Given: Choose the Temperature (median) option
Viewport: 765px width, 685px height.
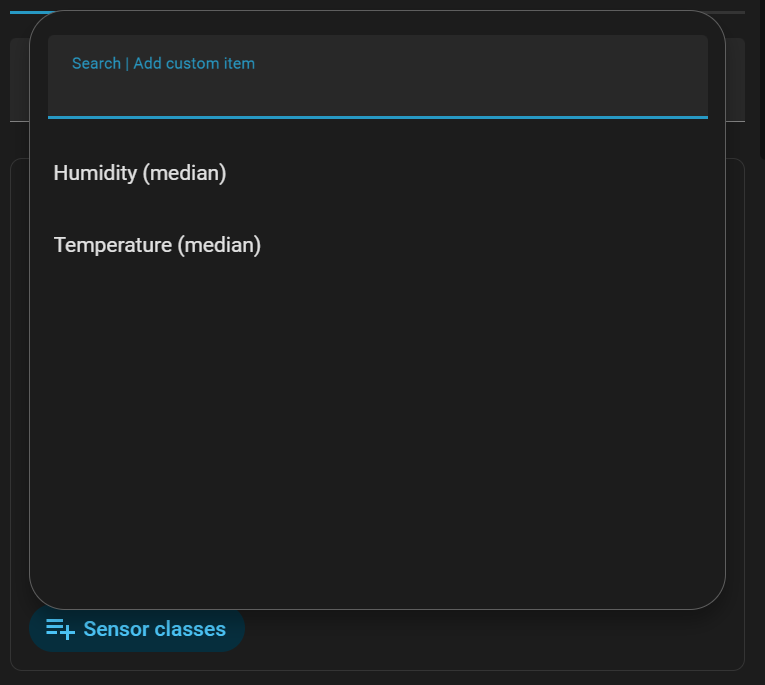Looking at the screenshot, I should point(157,245).
